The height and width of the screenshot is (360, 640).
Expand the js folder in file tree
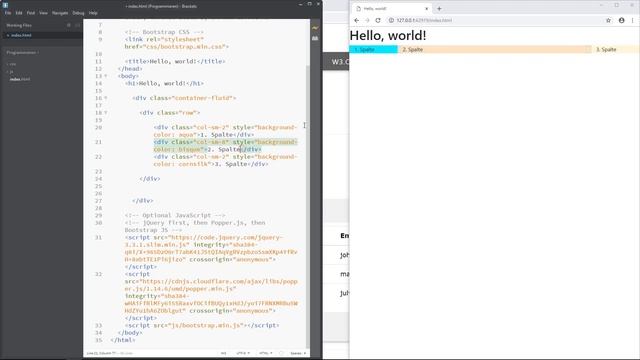tap(11, 71)
